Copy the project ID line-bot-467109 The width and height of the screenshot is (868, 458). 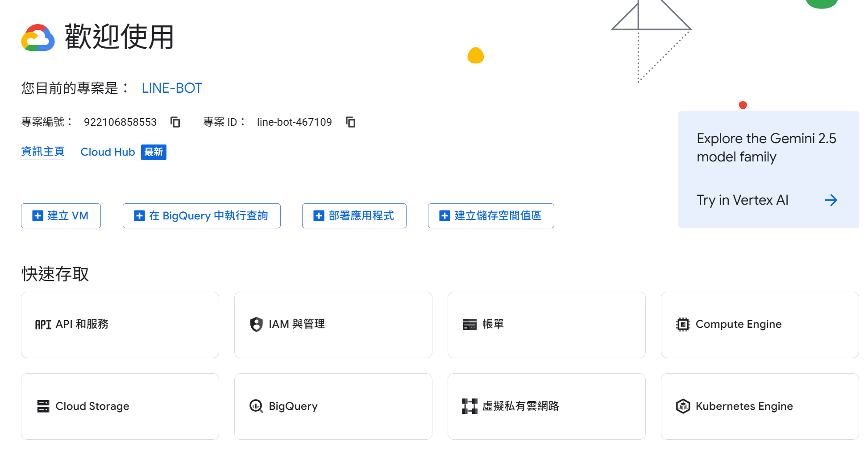(x=351, y=122)
